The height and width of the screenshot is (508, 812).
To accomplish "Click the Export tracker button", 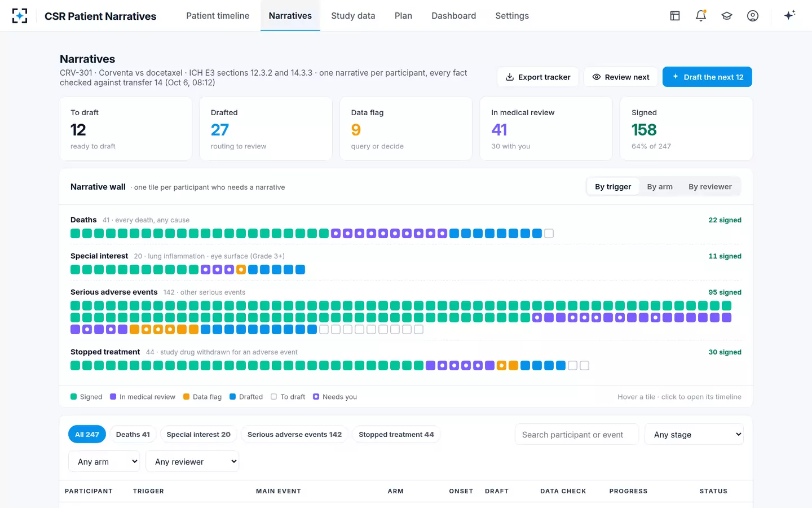I will pyautogui.click(x=538, y=77).
